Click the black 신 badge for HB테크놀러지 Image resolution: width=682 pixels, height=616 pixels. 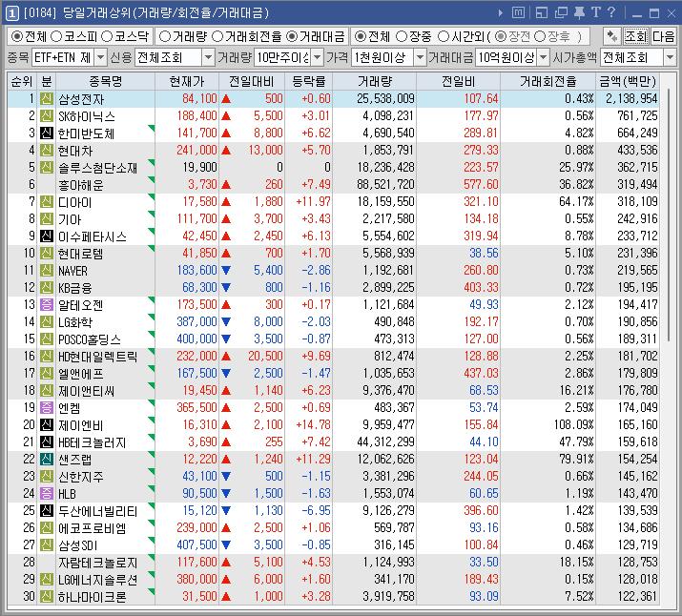[x=47, y=442]
